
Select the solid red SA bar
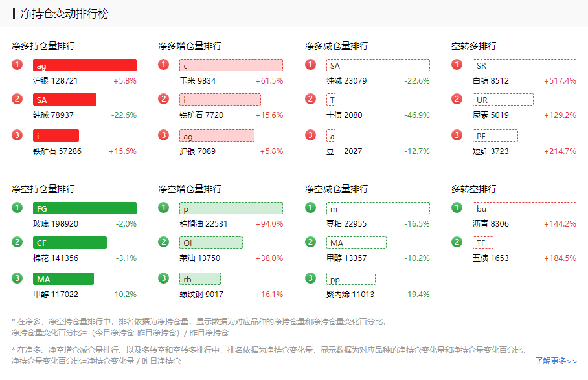pos(65,100)
